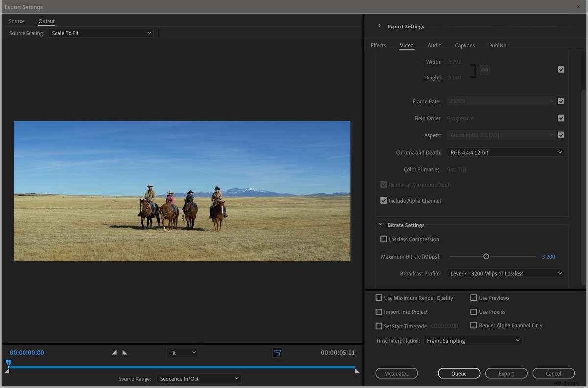This screenshot has width=588, height=388.
Task: Check Use Maximum Render Quality
Action: [379, 298]
